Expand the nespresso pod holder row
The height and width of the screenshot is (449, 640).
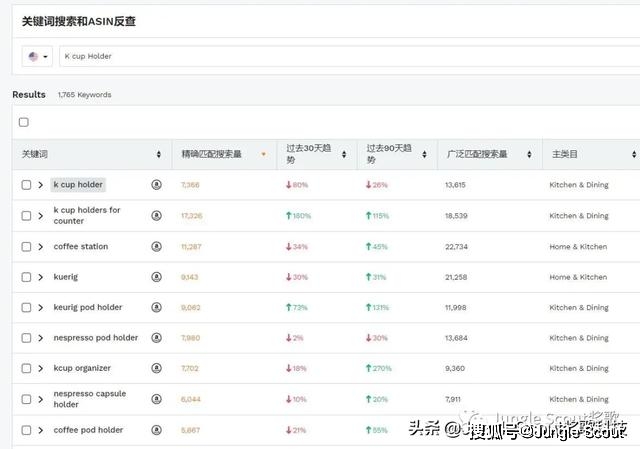(40, 338)
